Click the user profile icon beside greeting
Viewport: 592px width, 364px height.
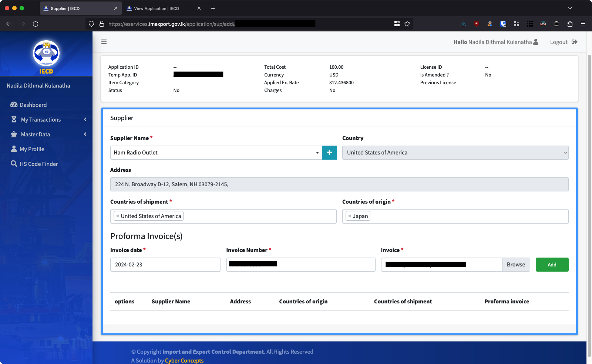point(536,42)
